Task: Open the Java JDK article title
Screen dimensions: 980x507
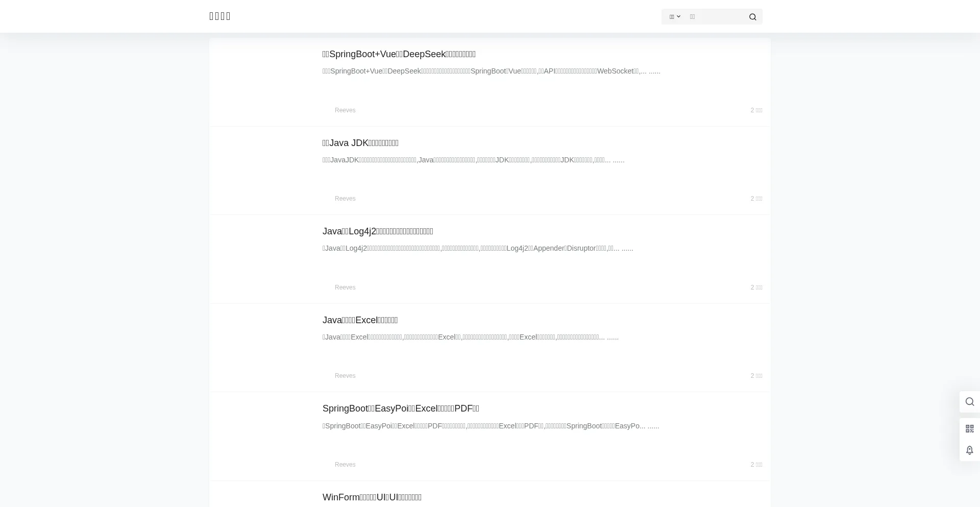Action: (360, 143)
